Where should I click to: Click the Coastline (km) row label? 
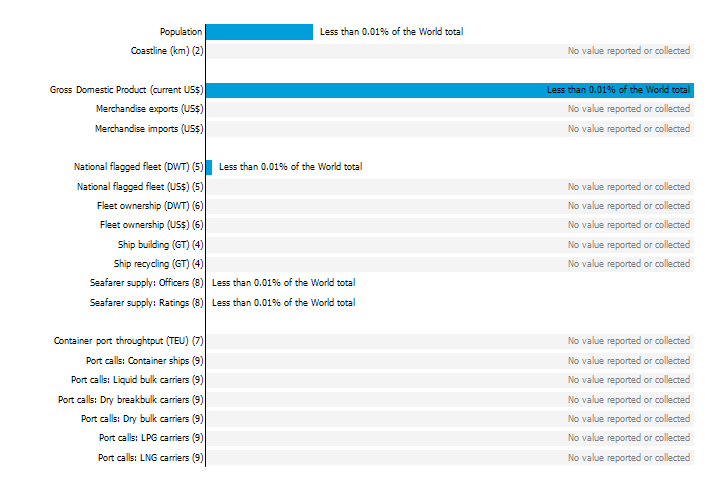(167, 51)
